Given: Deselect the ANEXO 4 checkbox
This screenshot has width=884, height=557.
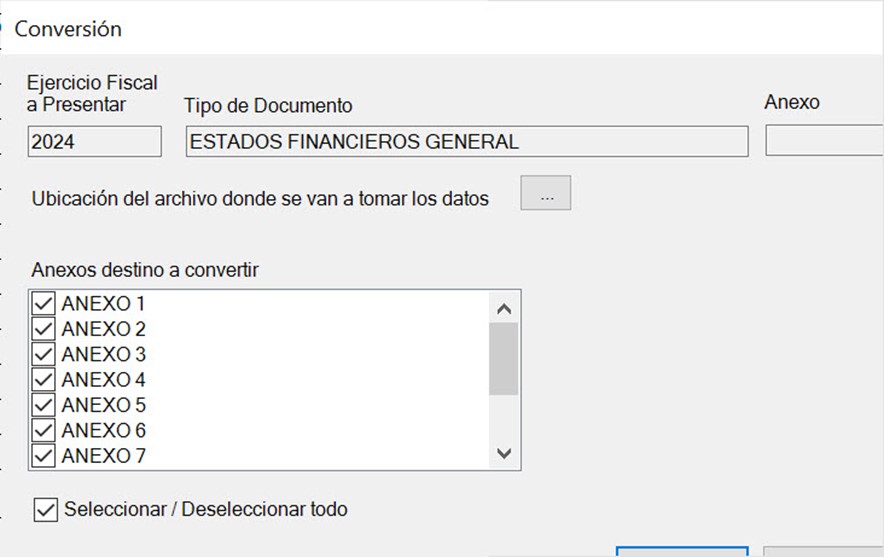Looking at the screenshot, I should [x=43, y=379].
